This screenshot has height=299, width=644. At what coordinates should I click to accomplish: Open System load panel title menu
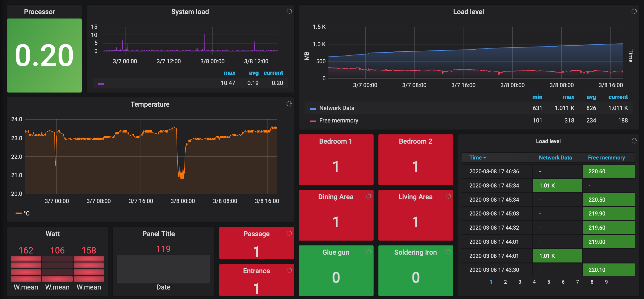point(190,12)
